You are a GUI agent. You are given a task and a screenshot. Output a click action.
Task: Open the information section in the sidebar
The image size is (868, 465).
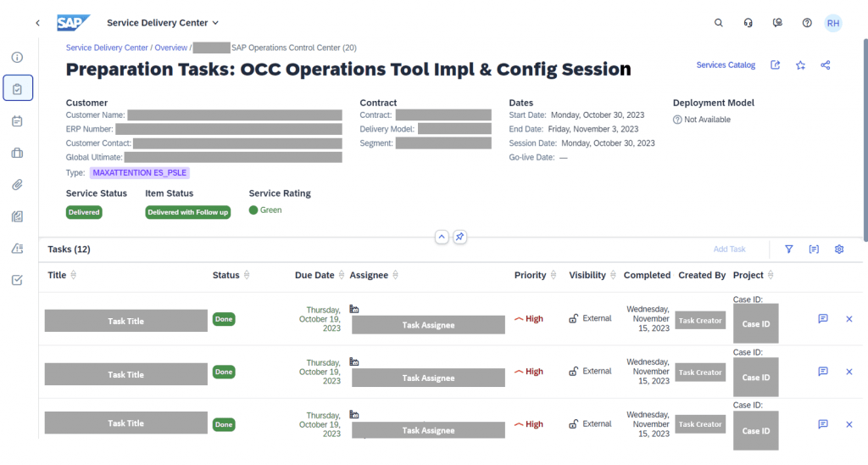(17, 57)
